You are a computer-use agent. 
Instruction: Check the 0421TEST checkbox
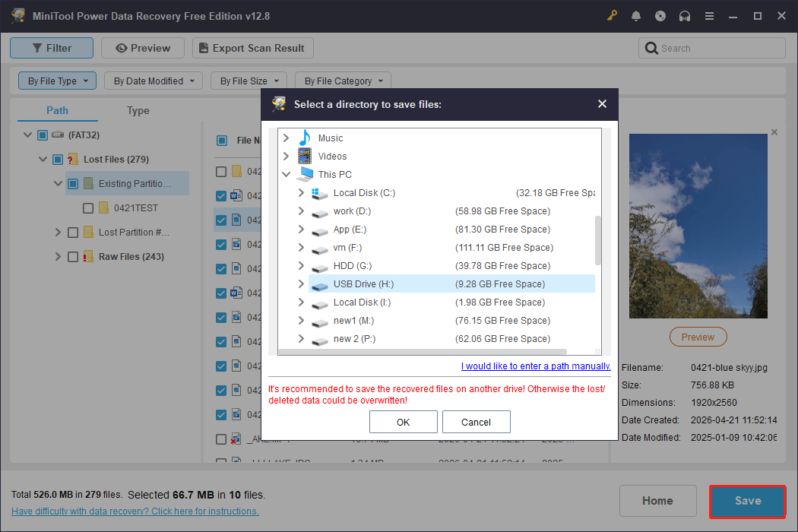pyautogui.click(x=88, y=207)
